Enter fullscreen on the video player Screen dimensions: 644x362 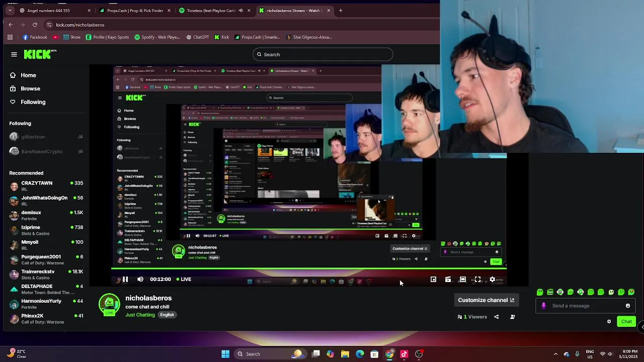[x=477, y=280]
